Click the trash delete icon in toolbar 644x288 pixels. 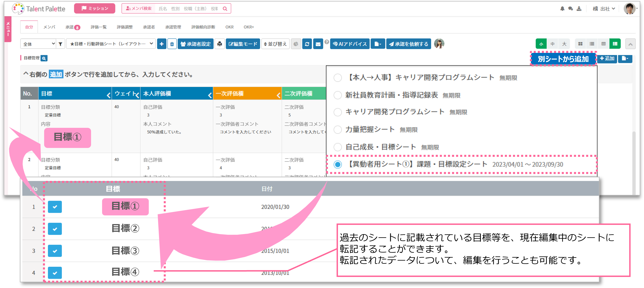(x=172, y=44)
